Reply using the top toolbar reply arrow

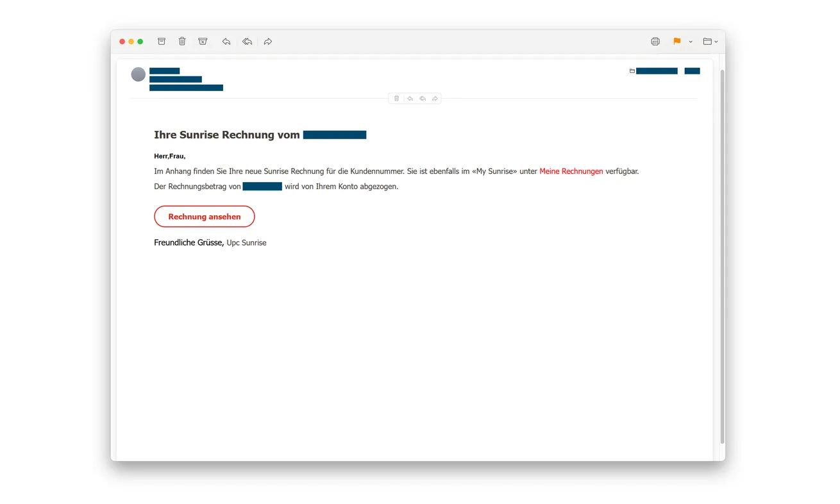coord(226,42)
